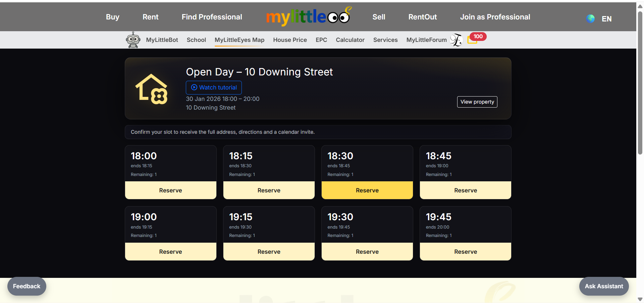Switch to the House Price tab
The height and width of the screenshot is (303, 644).
click(289, 40)
